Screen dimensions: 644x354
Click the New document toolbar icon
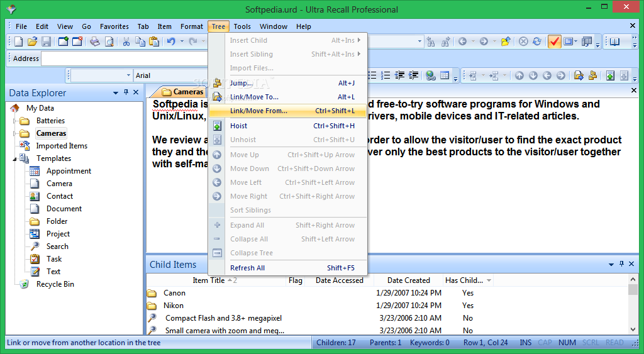18,41
